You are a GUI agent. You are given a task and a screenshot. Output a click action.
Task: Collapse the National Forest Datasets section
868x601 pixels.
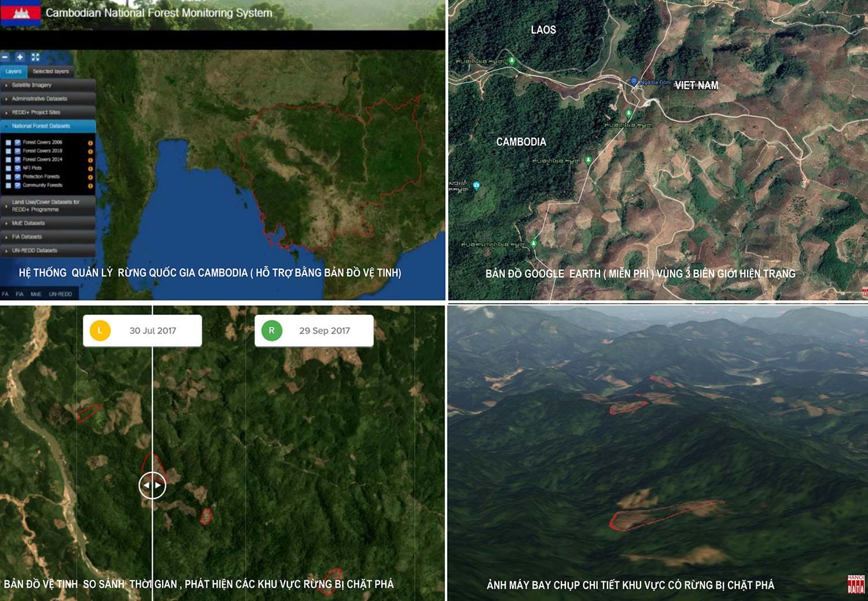[49, 126]
